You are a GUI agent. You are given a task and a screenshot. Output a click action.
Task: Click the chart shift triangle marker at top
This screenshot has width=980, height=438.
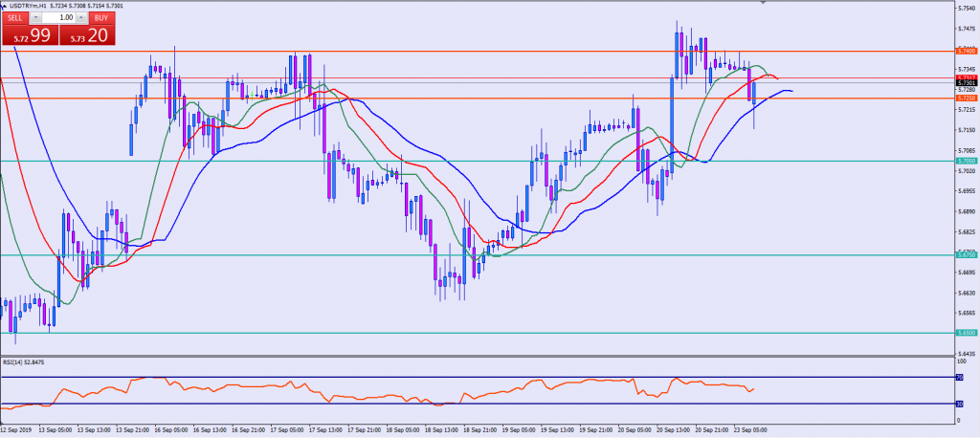pyautogui.click(x=763, y=4)
